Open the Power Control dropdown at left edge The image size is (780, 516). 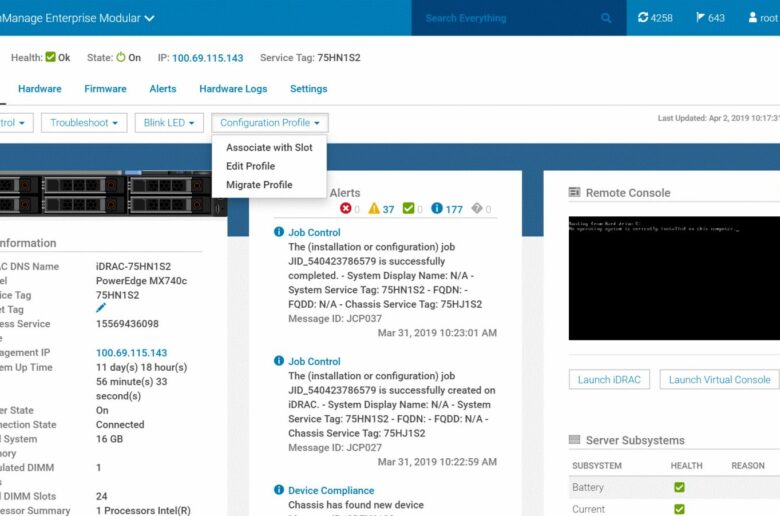[16, 123]
